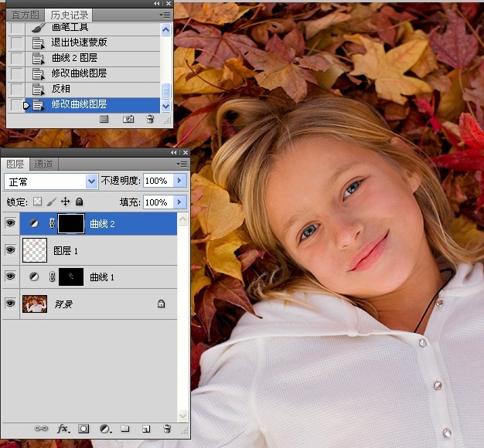Delete current history state trash icon
Viewport: 484px width, 448px height.
coord(150,119)
